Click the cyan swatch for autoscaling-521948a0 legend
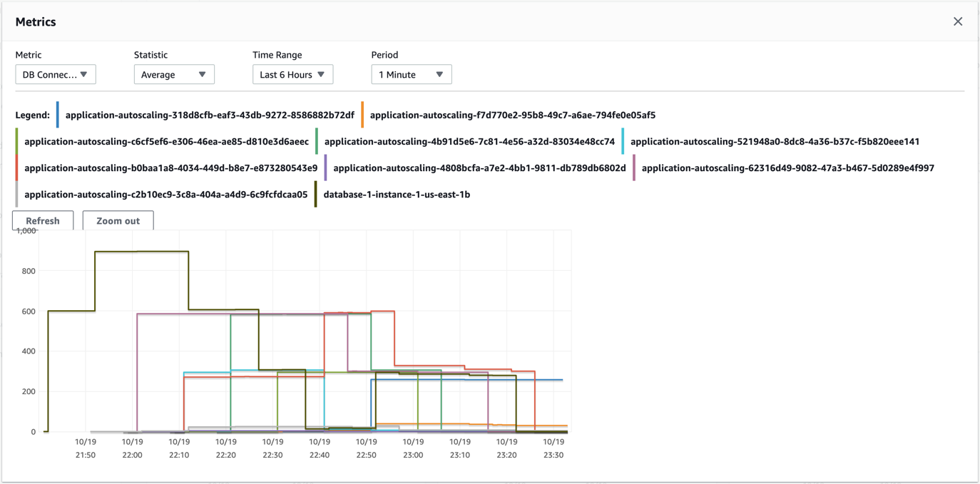This screenshot has width=980, height=484. point(623,141)
